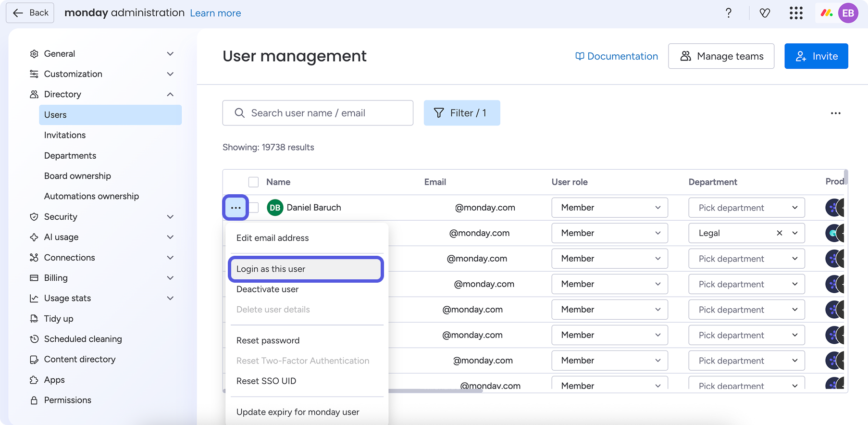Click the Scheduled cleaning clock icon
This screenshot has height=425, width=868.
(x=34, y=339)
